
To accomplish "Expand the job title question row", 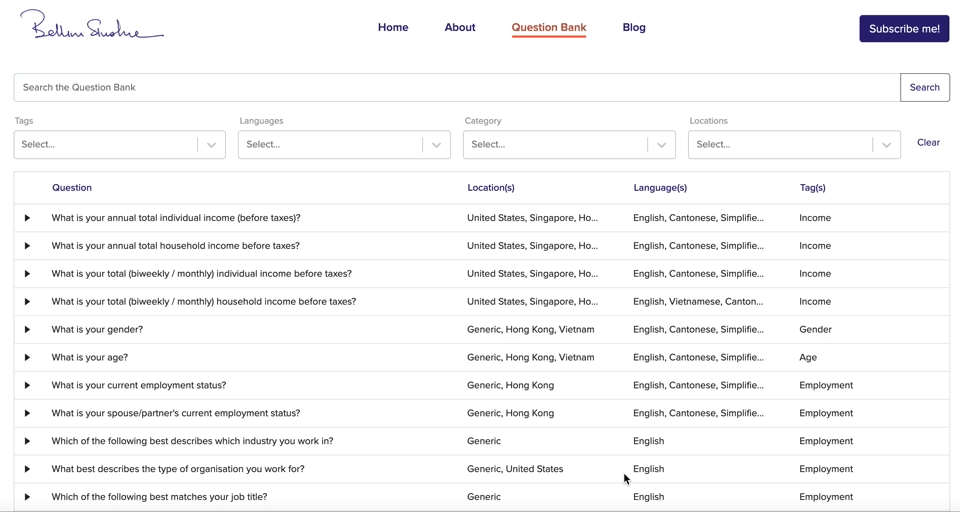I will pos(27,497).
